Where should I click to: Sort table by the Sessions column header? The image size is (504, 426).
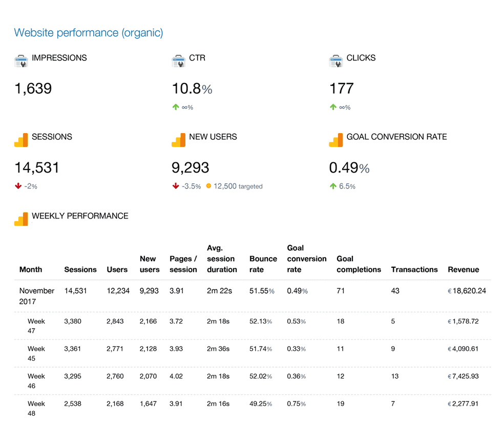(80, 269)
